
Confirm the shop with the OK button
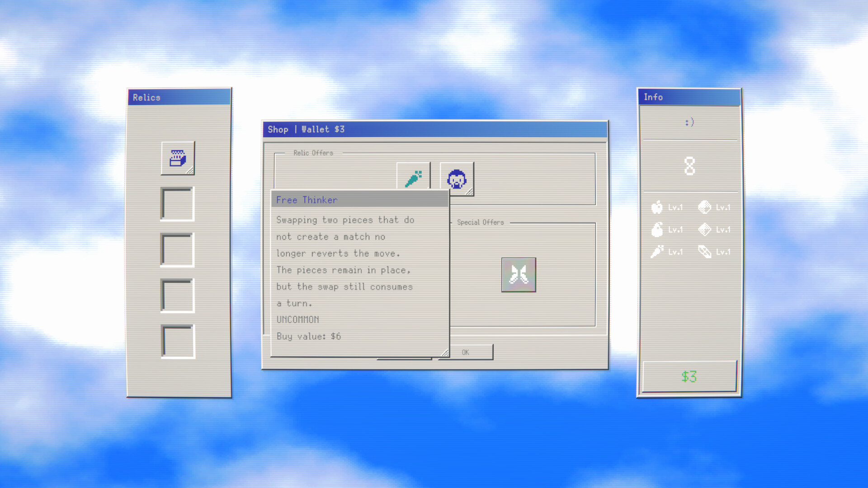pyautogui.click(x=466, y=352)
